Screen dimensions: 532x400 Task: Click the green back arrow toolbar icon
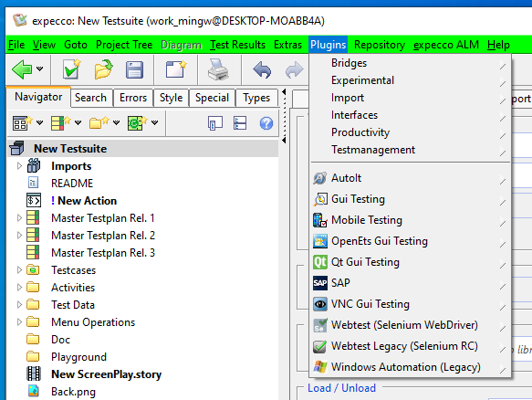click(x=22, y=69)
